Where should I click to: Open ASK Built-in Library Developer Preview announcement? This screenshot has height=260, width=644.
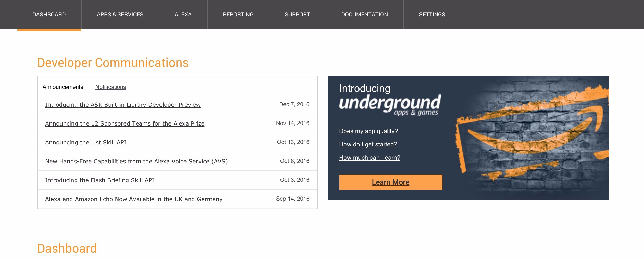[x=123, y=105]
